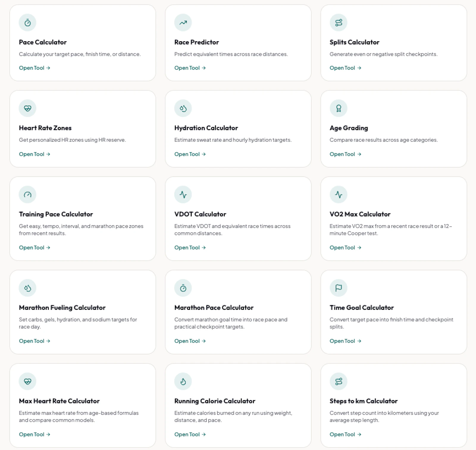Click text 'Generate even or negative split checkpoints.'
The width and height of the screenshot is (476, 450).
pos(383,54)
